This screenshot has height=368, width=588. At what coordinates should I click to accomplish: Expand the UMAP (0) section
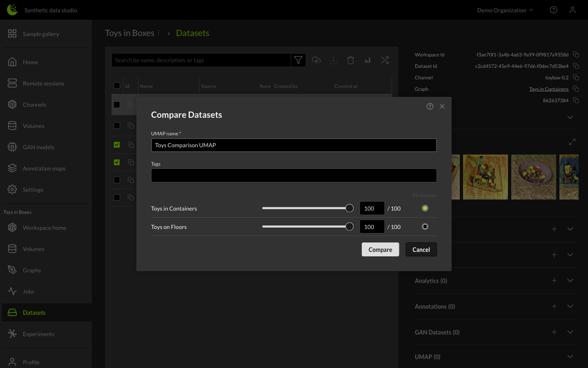coord(570,357)
